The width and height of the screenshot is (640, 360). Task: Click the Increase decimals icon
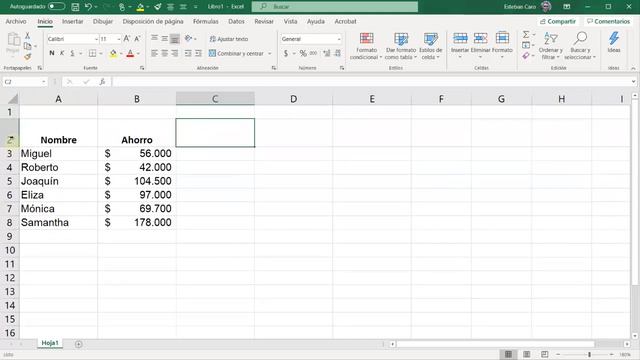327,53
